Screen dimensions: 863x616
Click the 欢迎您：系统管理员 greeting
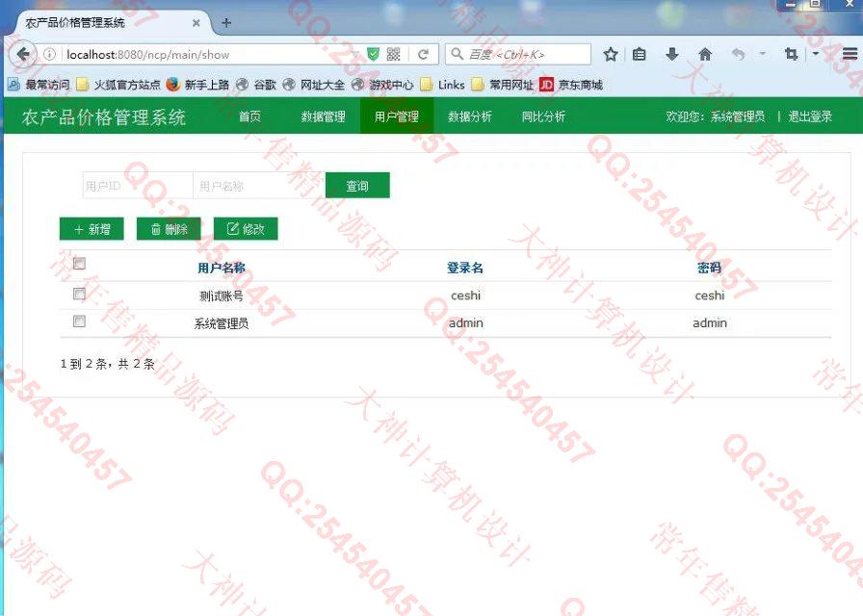715,116
